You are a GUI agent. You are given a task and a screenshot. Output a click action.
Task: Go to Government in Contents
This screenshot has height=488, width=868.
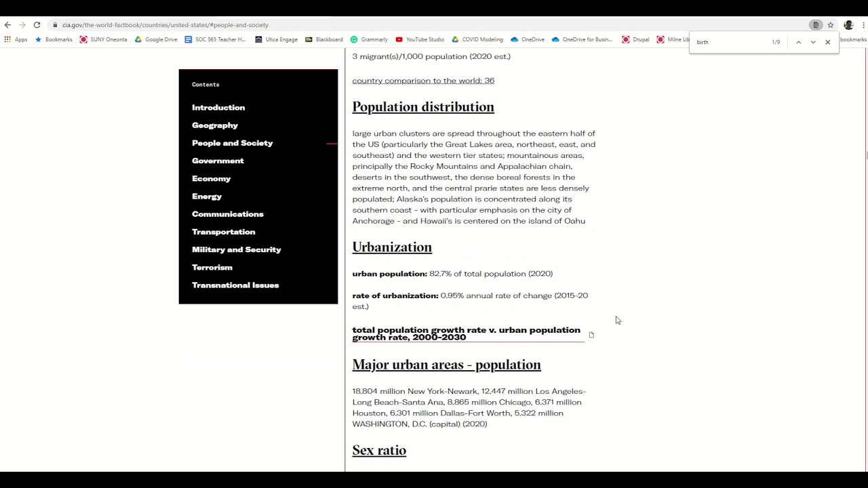click(x=218, y=161)
